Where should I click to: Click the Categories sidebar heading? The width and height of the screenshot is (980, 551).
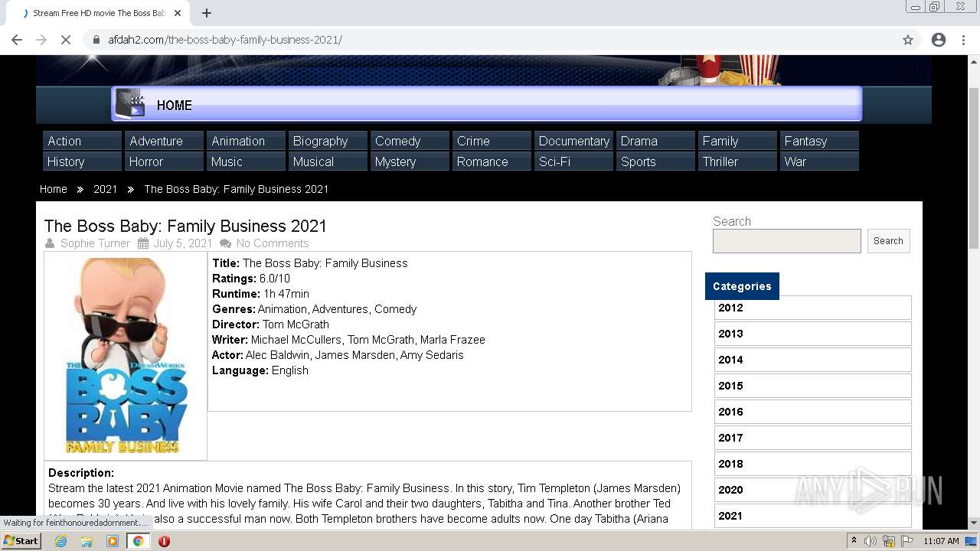tap(742, 286)
